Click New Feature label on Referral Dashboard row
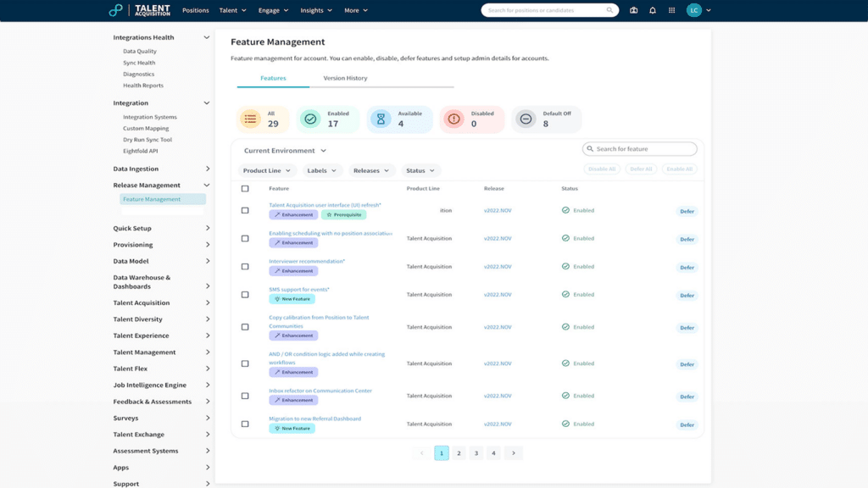This screenshot has width=868, height=488. pos(292,428)
